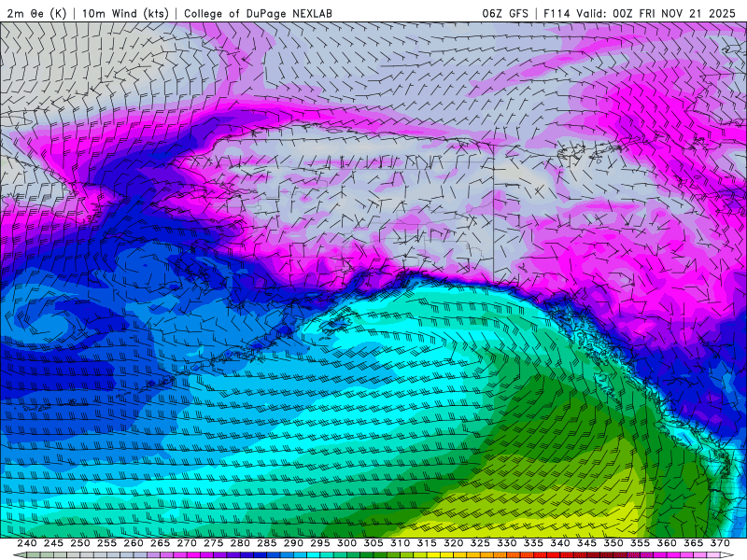The height and width of the screenshot is (560, 747).
Task: Click the 265 value on the color scale
Action: click(160, 543)
